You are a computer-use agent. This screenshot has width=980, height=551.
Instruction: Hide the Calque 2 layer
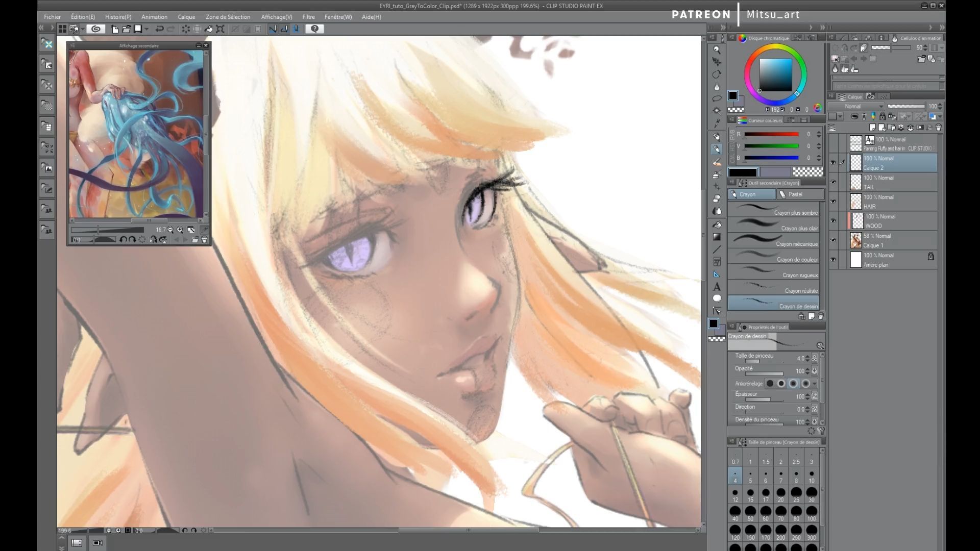tap(833, 163)
